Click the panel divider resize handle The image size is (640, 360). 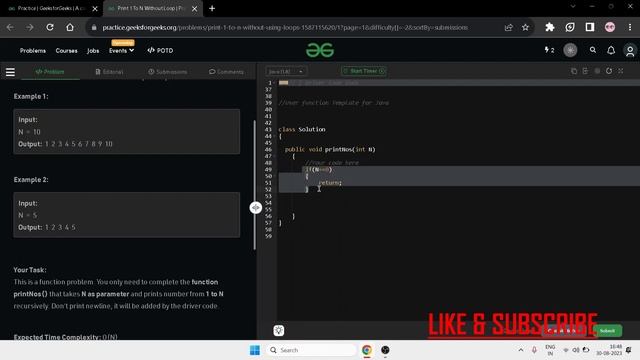pyautogui.click(x=256, y=208)
